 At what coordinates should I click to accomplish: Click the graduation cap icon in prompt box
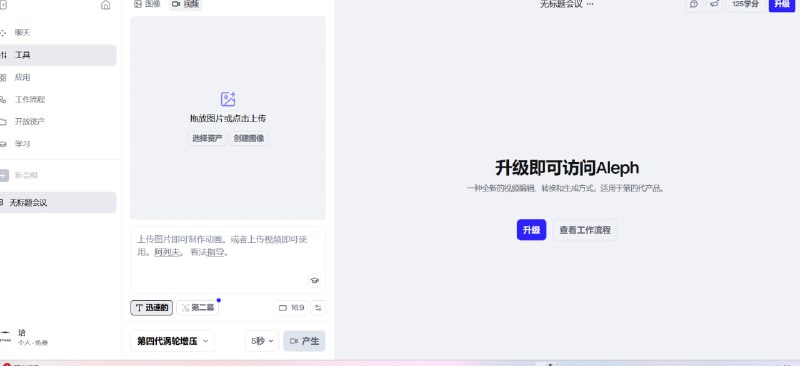(315, 280)
